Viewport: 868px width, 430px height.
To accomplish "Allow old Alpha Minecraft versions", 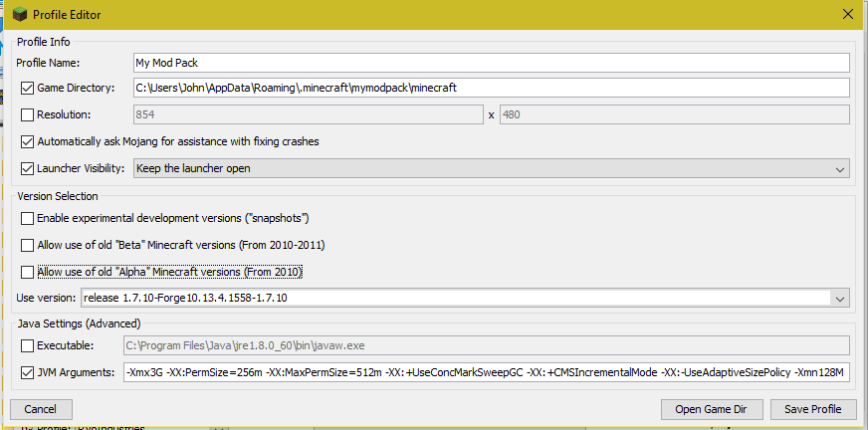I will [27, 272].
